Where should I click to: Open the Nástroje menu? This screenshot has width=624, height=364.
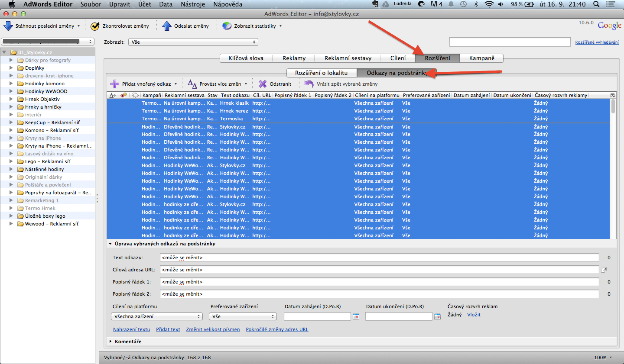tap(193, 4)
